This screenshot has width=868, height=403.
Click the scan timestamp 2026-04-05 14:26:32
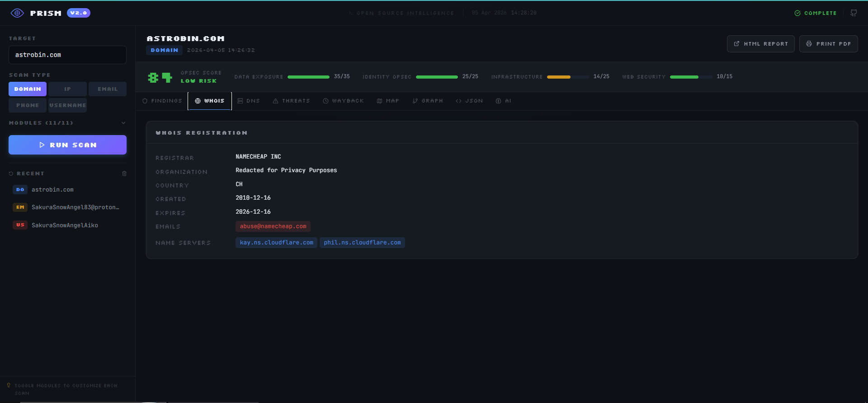[x=221, y=50]
